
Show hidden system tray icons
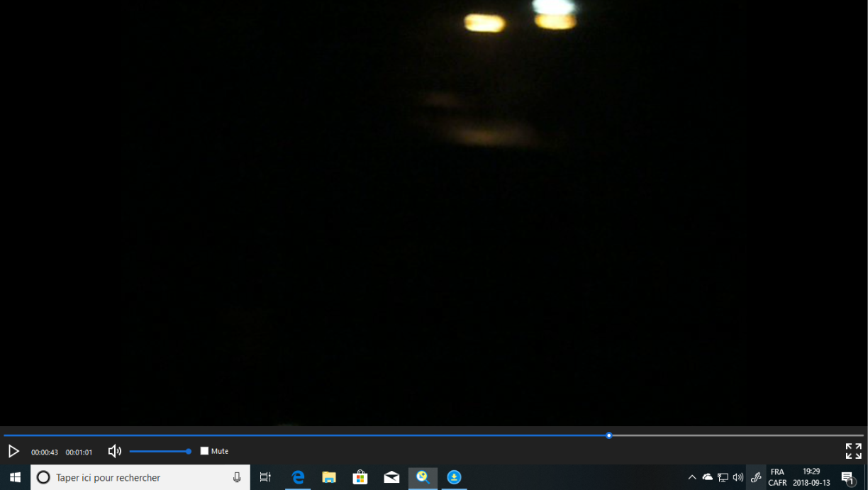[692, 477]
